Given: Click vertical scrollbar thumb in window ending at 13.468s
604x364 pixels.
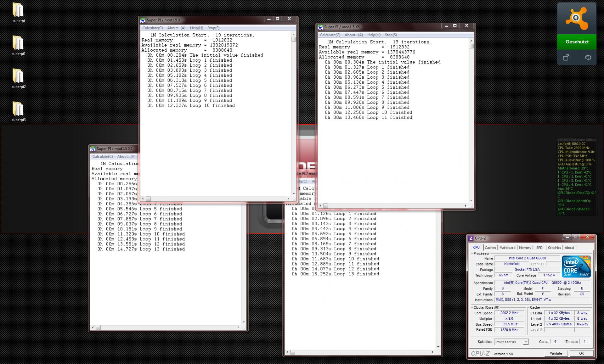Looking at the screenshot, I should point(471,46).
